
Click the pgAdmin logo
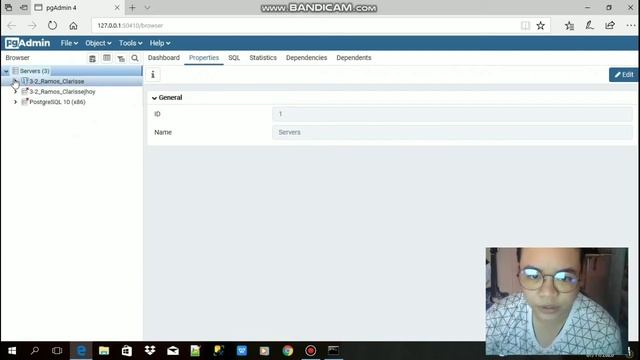pos(27,43)
